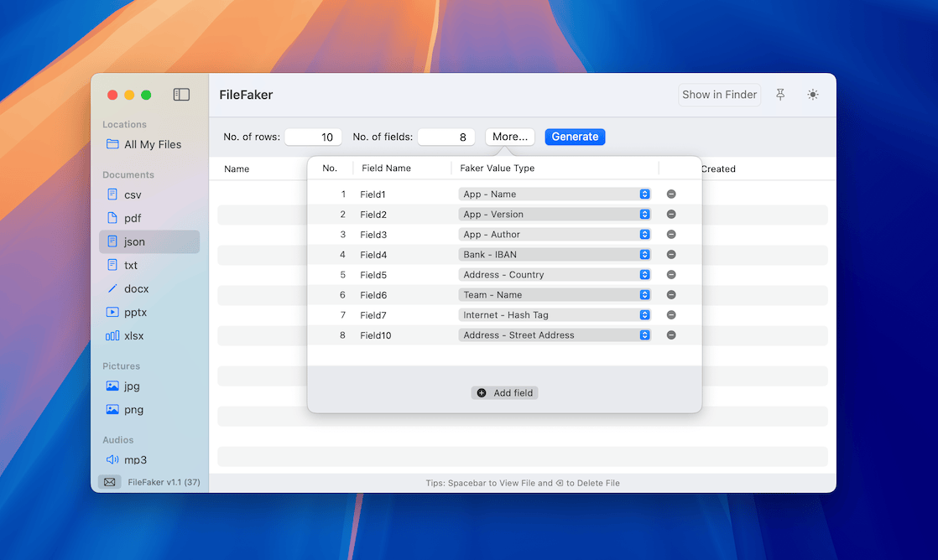Remove Field10 using its minus icon
The image size is (938, 560).
[671, 335]
